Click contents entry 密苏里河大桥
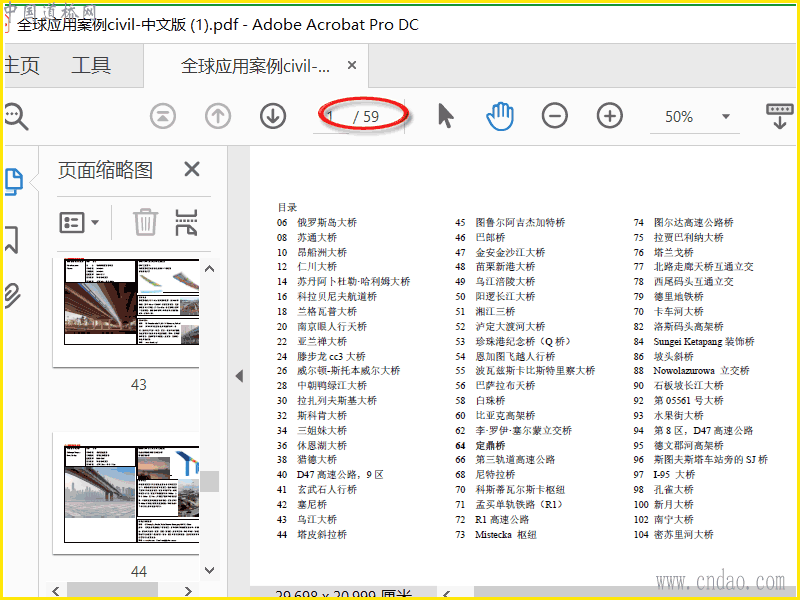 pos(684,535)
